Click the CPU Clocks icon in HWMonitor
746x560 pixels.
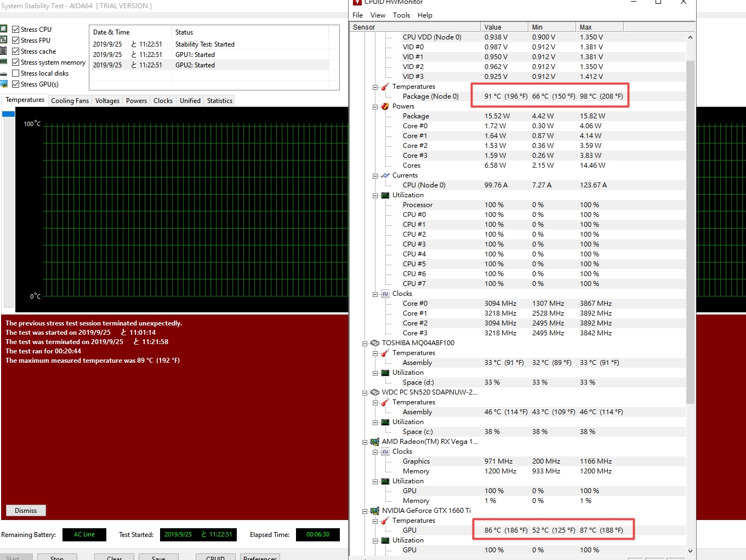click(385, 294)
